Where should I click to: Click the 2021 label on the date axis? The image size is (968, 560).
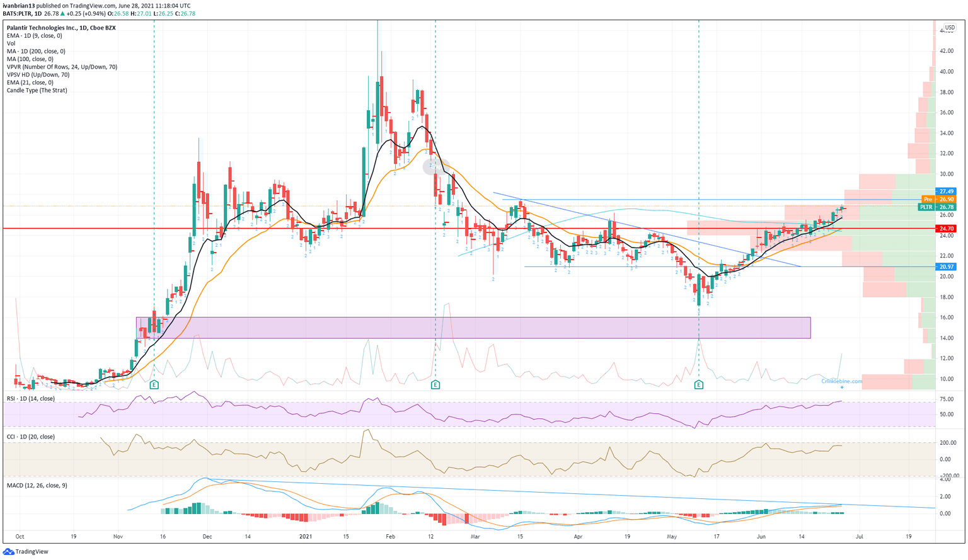[306, 537]
